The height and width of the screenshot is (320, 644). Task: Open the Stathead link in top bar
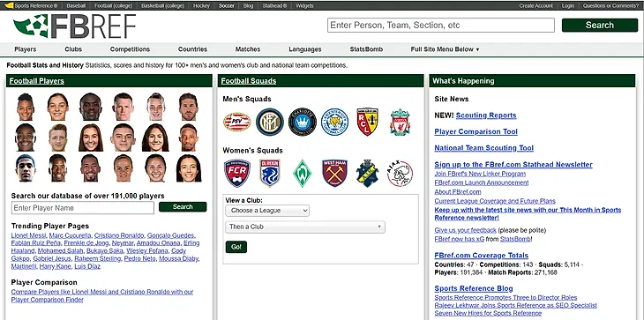pyautogui.click(x=274, y=6)
